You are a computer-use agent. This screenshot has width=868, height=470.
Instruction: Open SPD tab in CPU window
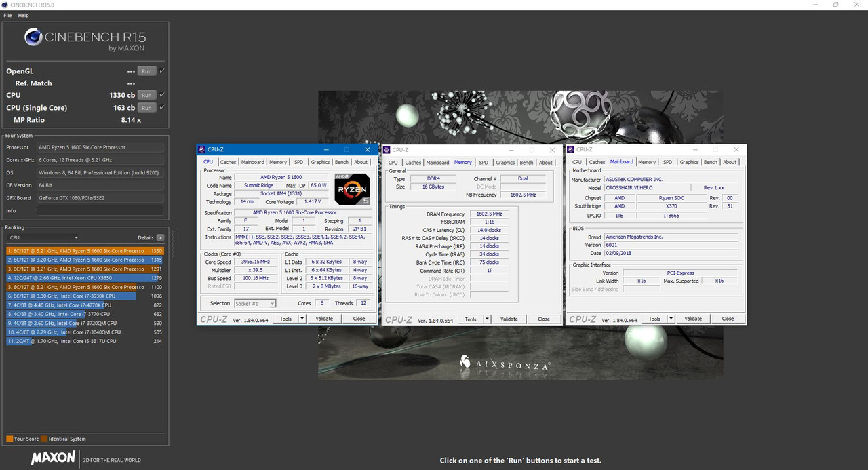(299, 162)
